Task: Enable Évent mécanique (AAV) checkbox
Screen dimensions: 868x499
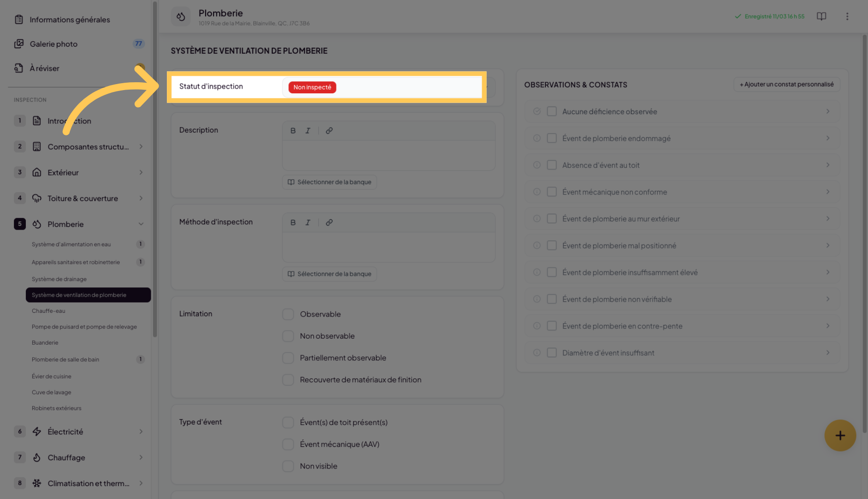Action: 288,444
